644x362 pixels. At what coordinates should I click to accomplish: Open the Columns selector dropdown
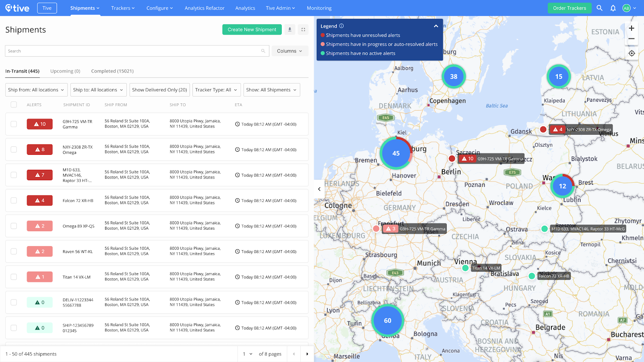click(x=289, y=51)
